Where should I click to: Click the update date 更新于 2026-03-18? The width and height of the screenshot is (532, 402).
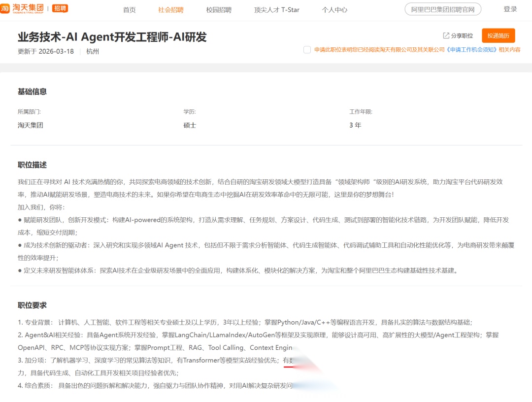[x=46, y=51]
